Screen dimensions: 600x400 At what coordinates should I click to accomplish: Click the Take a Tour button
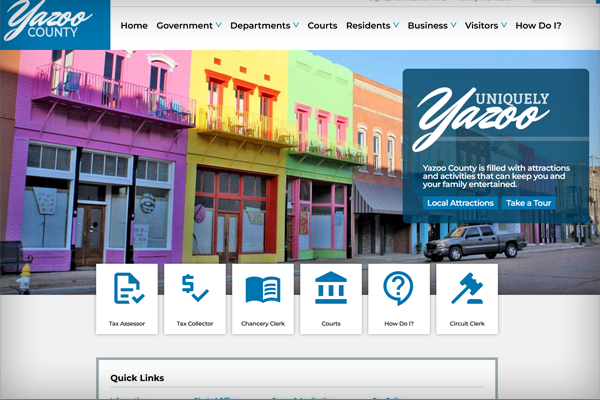pos(528,203)
